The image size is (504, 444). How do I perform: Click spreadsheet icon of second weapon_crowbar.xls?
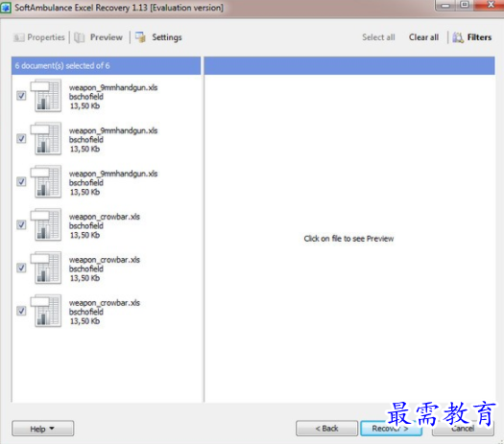[46, 268]
